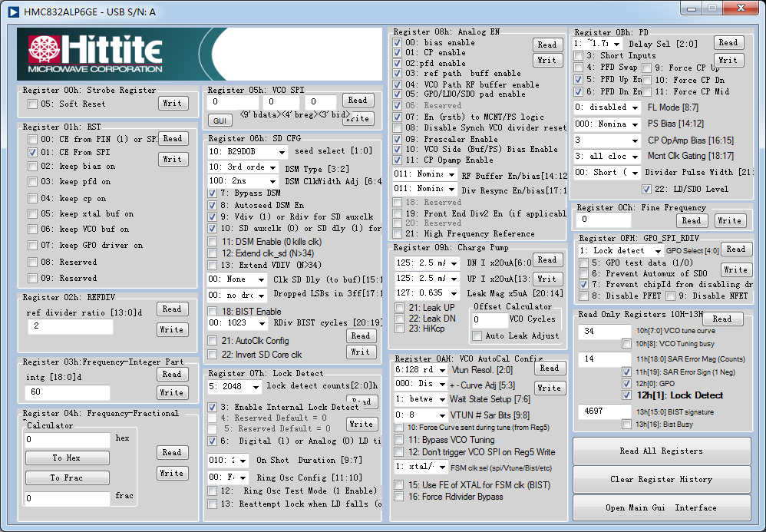766x532 pixels.
Task: Click the Clear Register History button
Action: pos(661,479)
